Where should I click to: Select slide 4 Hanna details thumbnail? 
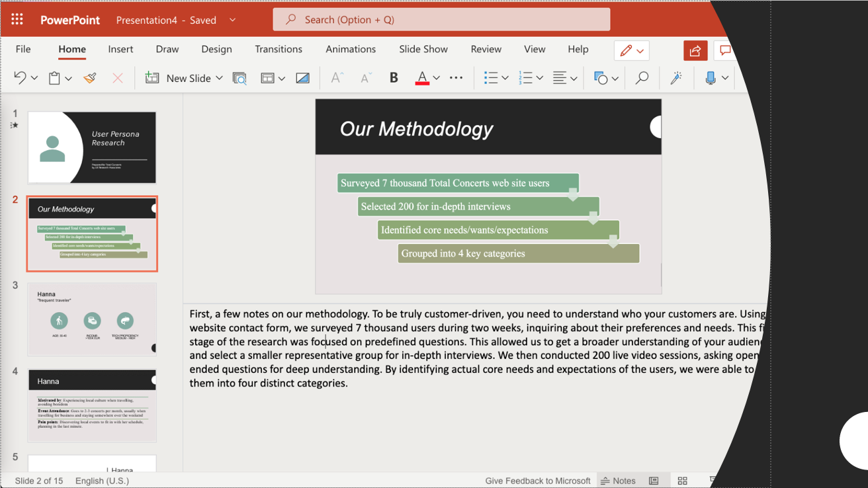pyautogui.click(x=92, y=405)
